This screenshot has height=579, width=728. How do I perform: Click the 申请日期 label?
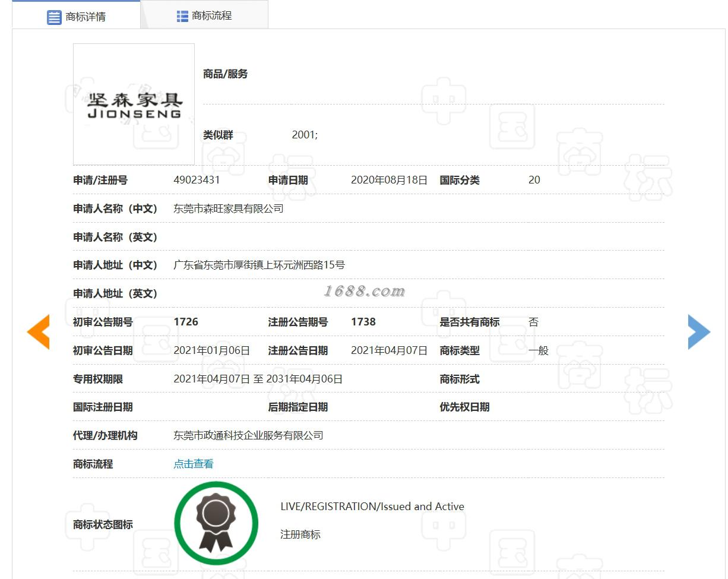coord(288,180)
